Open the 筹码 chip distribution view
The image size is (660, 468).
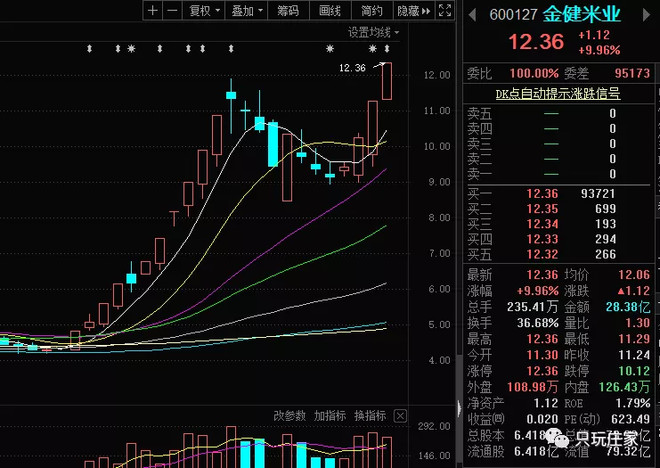coord(288,11)
